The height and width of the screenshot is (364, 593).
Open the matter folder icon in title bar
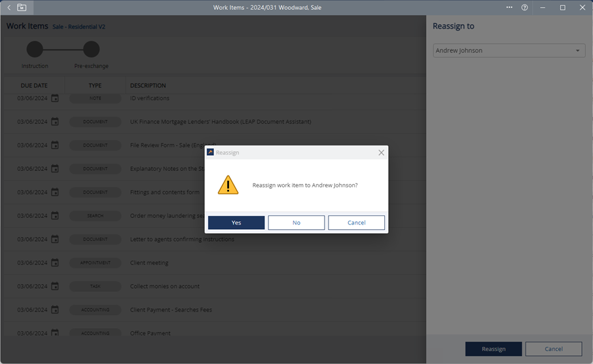[22, 8]
